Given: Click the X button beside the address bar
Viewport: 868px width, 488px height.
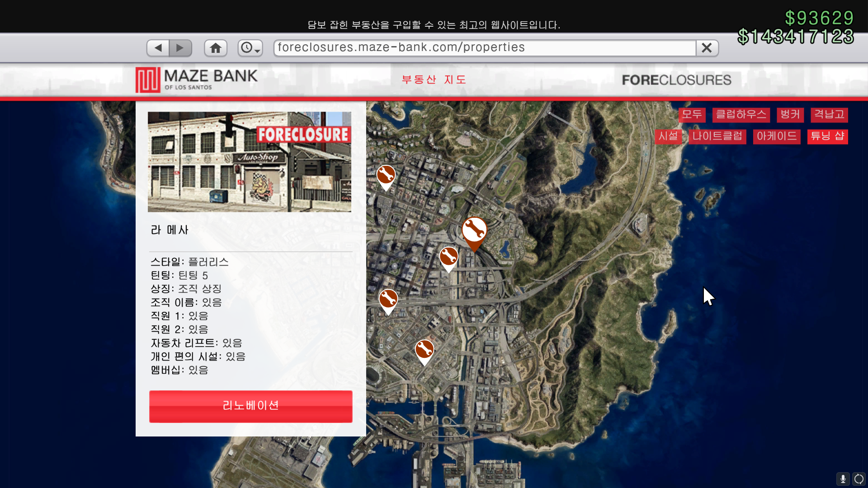Looking at the screenshot, I should click(x=707, y=48).
